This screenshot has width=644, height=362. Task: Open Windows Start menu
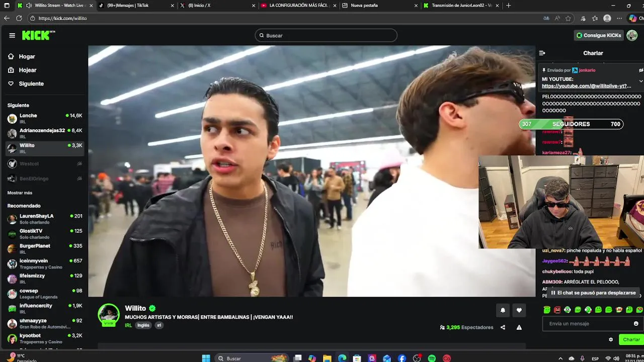206,358
